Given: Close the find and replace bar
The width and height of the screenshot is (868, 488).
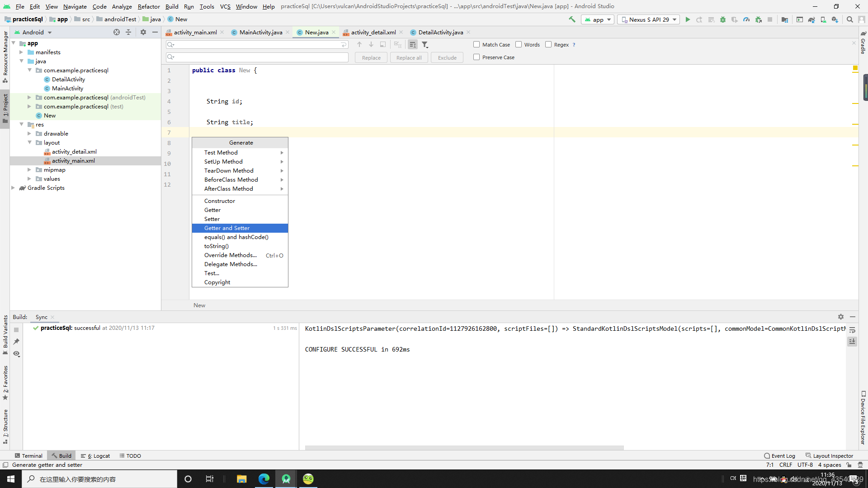Looking at the screenshot, I should [854, 43].
